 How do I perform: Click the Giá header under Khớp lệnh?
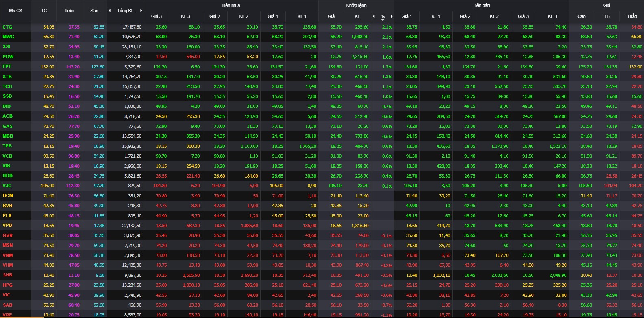point(331,16)
